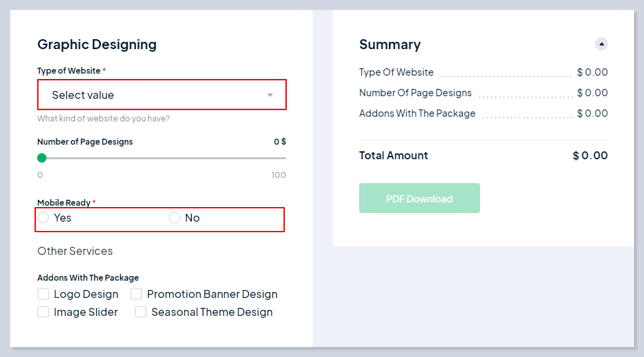Click the PDF Download button
Screen dimensions: 644x357
coord(419,198)
